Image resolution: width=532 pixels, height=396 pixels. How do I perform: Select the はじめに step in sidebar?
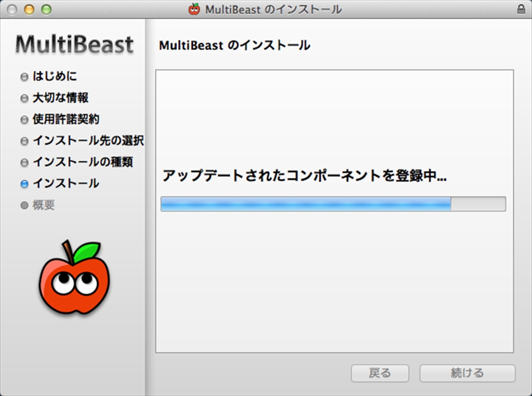coord(55,76)
